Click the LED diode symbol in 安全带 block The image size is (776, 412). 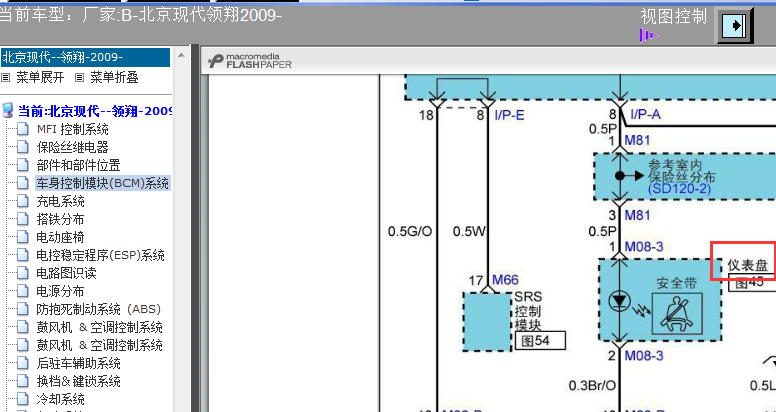click(619, 302)
